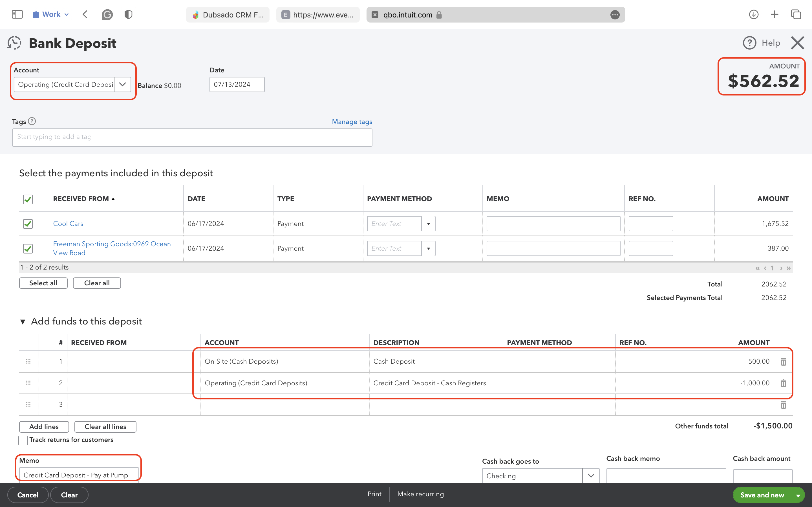The height and width of the screenshot is (507, 812).
Task: Delete the Cash Deposit line using its trash icon
Action: point(783,361)
